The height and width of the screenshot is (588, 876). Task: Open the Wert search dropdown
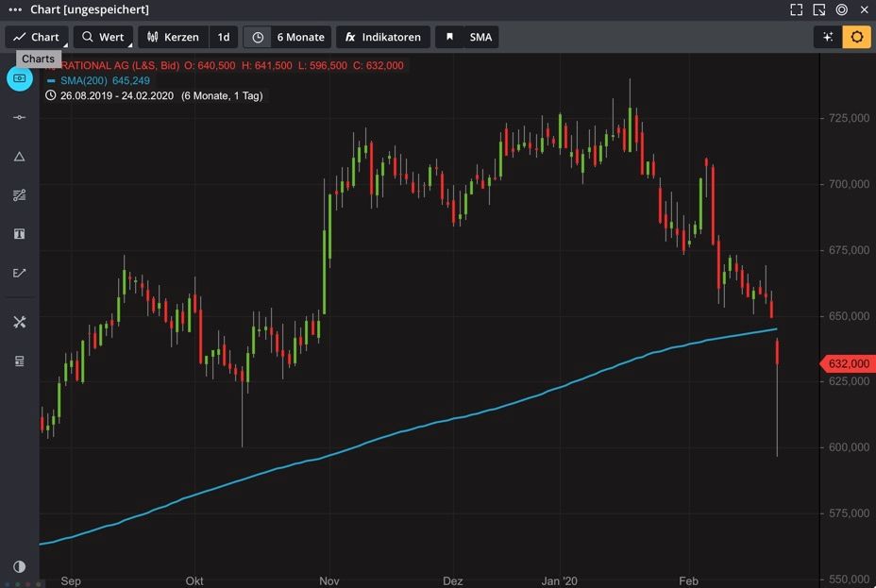tap(103, 37)
